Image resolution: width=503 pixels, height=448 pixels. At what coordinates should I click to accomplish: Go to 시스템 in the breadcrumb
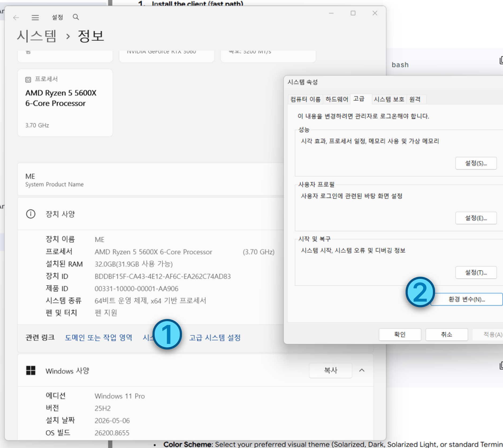click(x=37, y=36)
